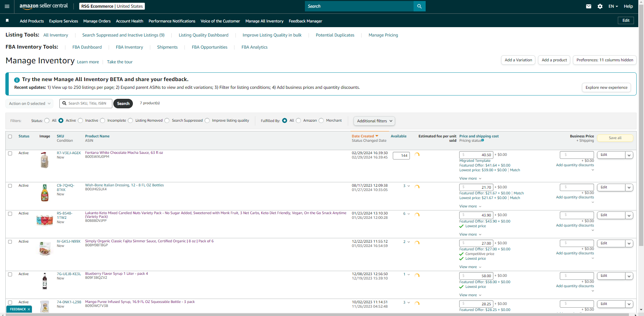This screenshot has height=316, width=644.
Task: Tick the select-all checkbox in table header
Action: [x=10, y=136]
